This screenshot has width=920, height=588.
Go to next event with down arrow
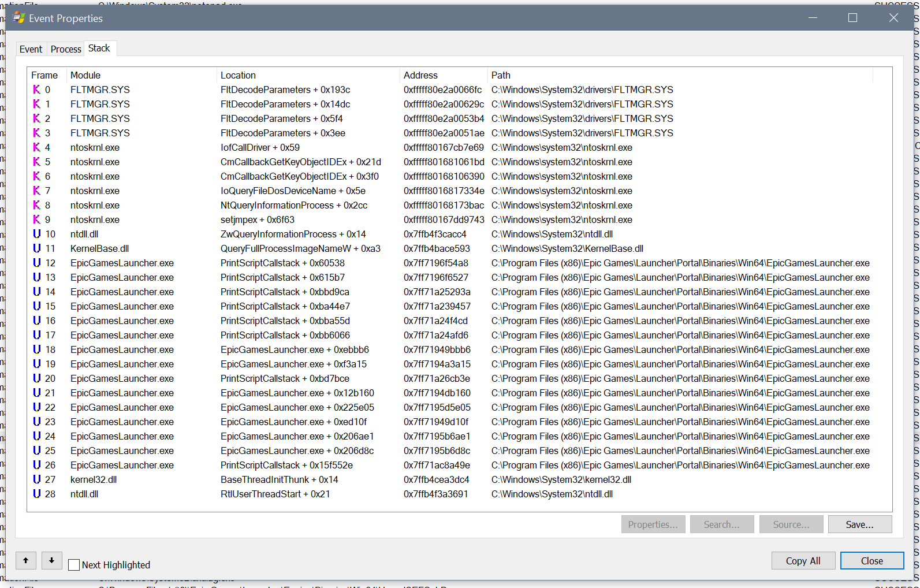[52, 560]
